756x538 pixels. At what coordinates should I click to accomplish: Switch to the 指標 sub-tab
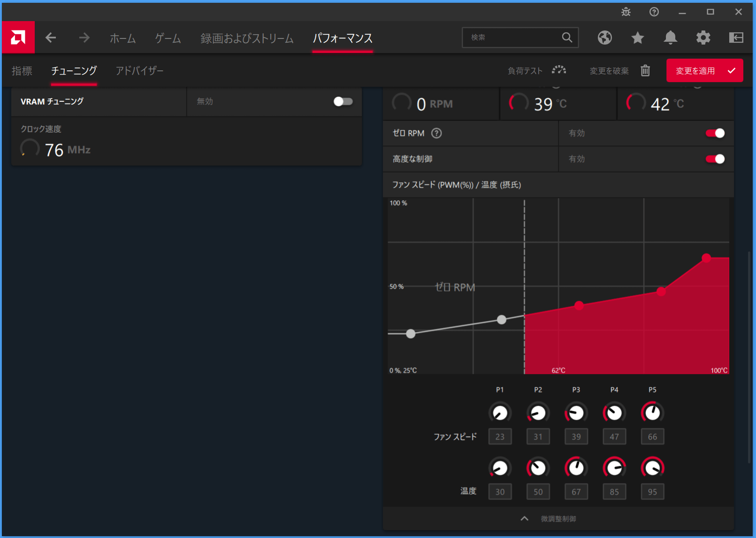[x=22, y=71]
